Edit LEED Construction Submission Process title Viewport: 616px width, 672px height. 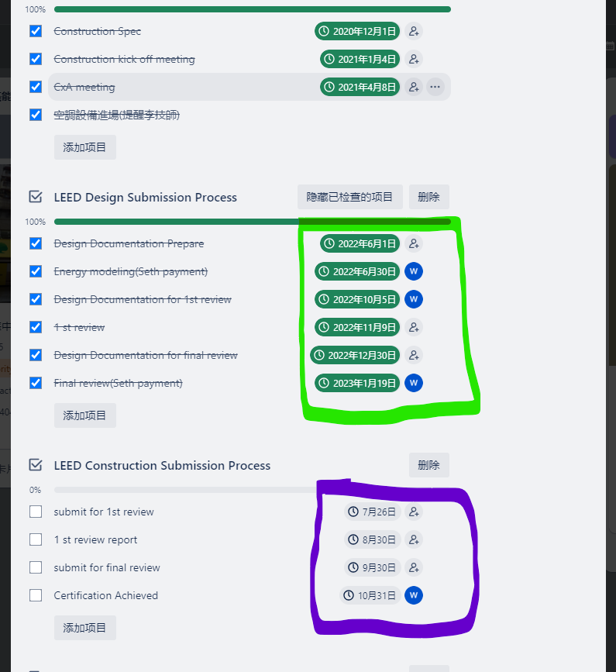[x=162, y=465]
